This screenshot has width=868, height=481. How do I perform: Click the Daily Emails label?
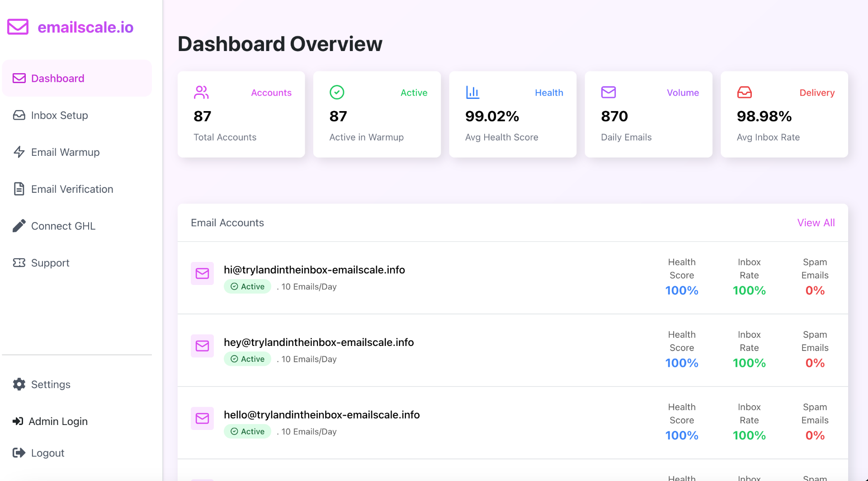coord(626,137)
